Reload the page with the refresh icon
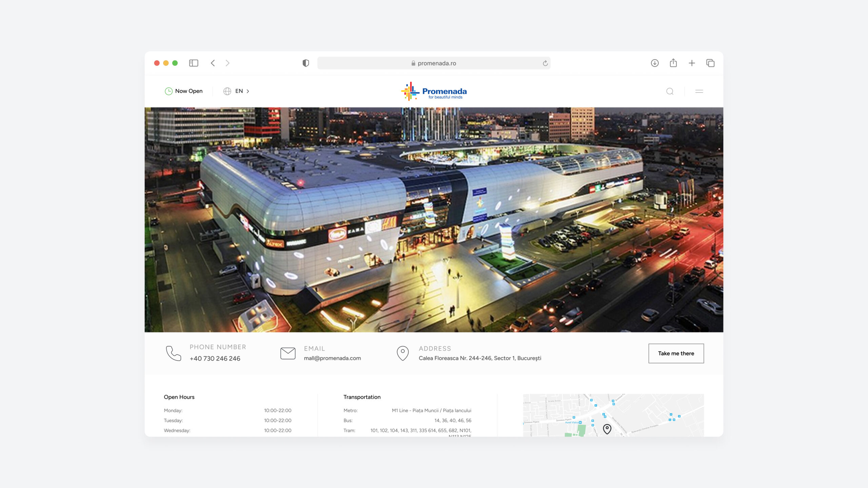 (x=545, y=63)
